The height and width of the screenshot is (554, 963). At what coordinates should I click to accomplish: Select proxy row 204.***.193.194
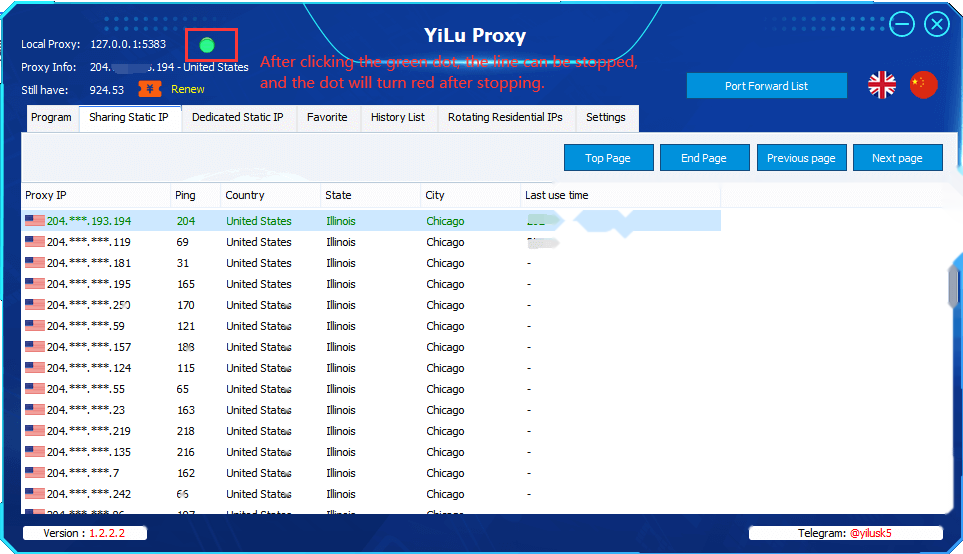point(371,221)
